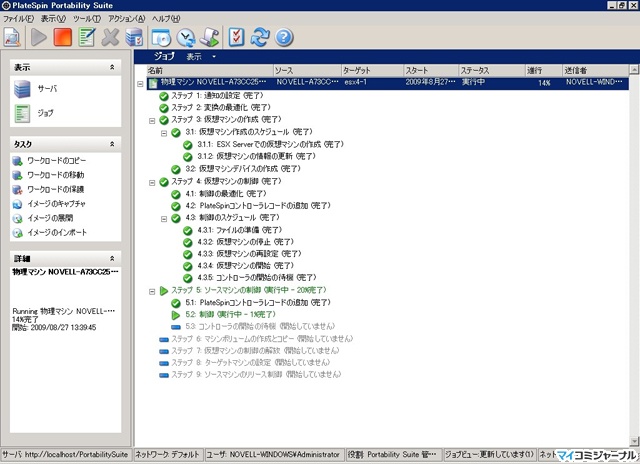Click the job icon of 物理マシン row
Viewport: 640px width, 464px height.
pos(153,83)
